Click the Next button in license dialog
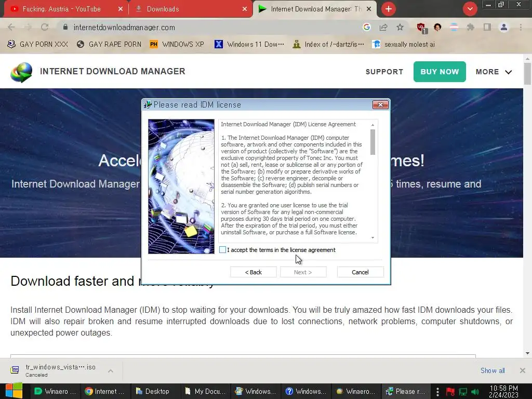This screenshot has height=399, width=532. (x=303, y=272)
